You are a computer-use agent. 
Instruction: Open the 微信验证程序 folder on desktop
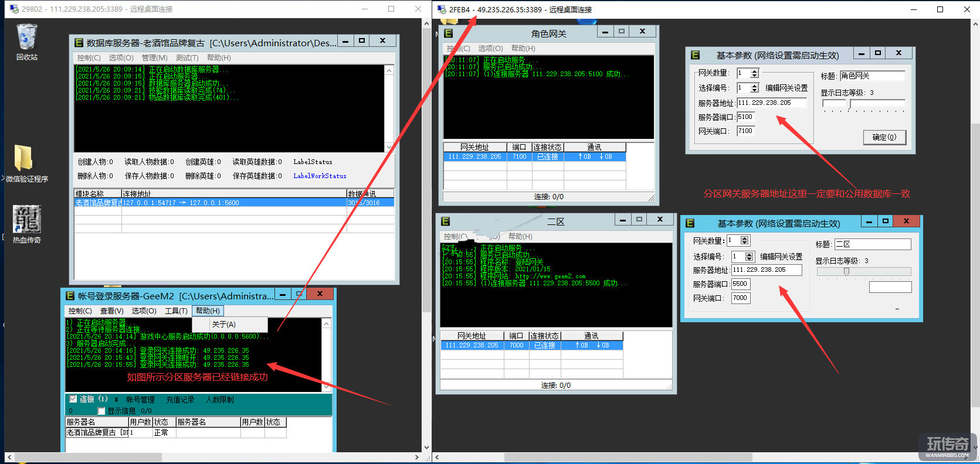pyautogui.click(x=26, y=163)
